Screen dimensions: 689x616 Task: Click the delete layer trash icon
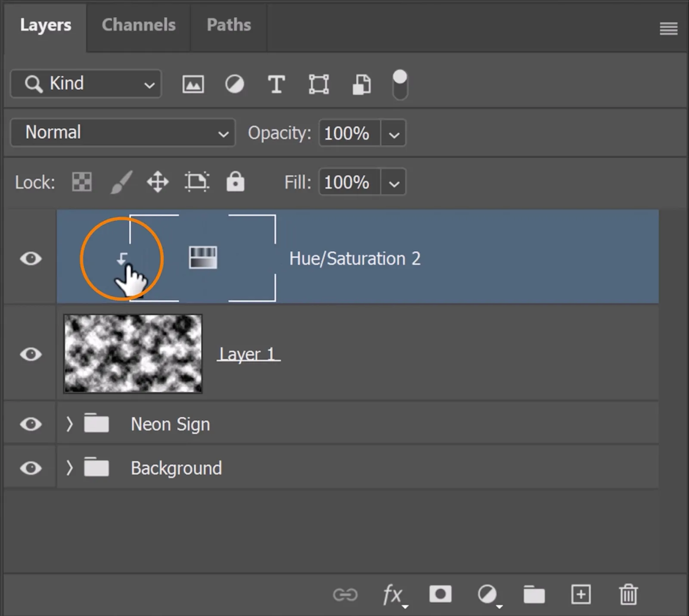(x=628, y=594)
